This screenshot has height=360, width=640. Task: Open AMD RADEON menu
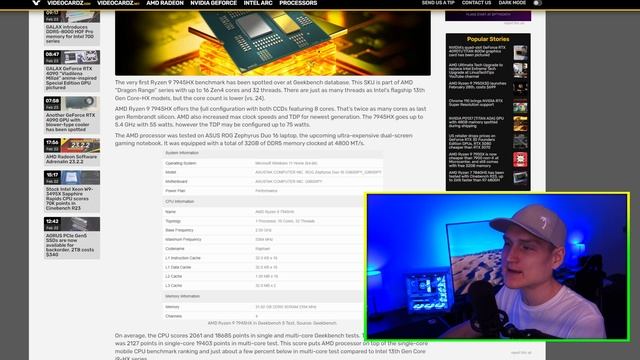(x=165, y=3)
